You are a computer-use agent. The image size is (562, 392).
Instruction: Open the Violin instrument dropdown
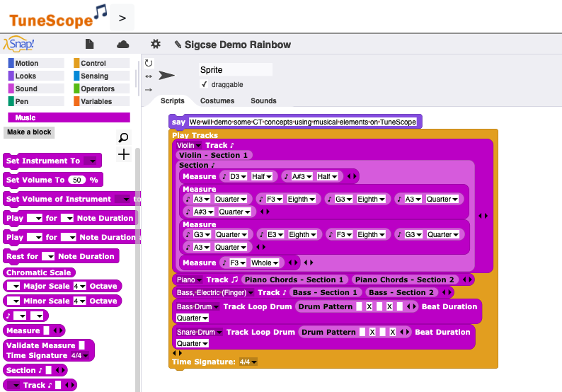[188, 145]
